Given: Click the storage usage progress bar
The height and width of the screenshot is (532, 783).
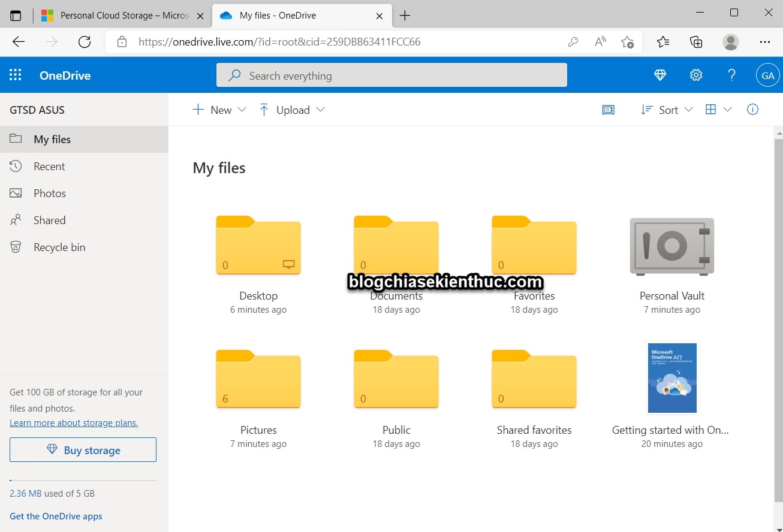Looking at the screenshot, I should point(83,480).
